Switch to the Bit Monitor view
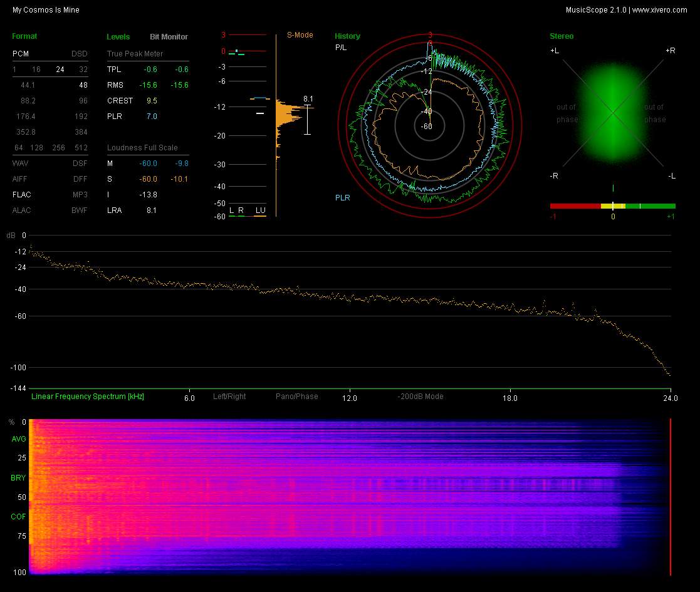700x592 pixels. [x=169, y=37]
